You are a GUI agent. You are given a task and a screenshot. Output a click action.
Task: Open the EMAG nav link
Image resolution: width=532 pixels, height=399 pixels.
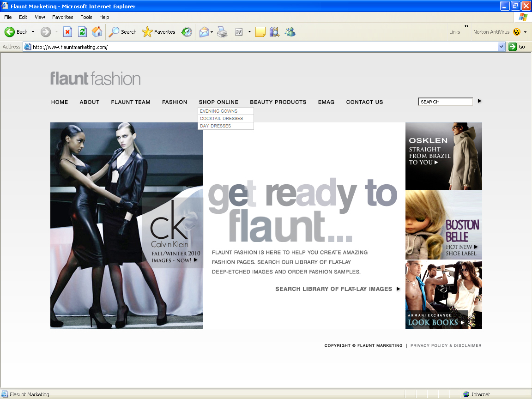[326, 102]
